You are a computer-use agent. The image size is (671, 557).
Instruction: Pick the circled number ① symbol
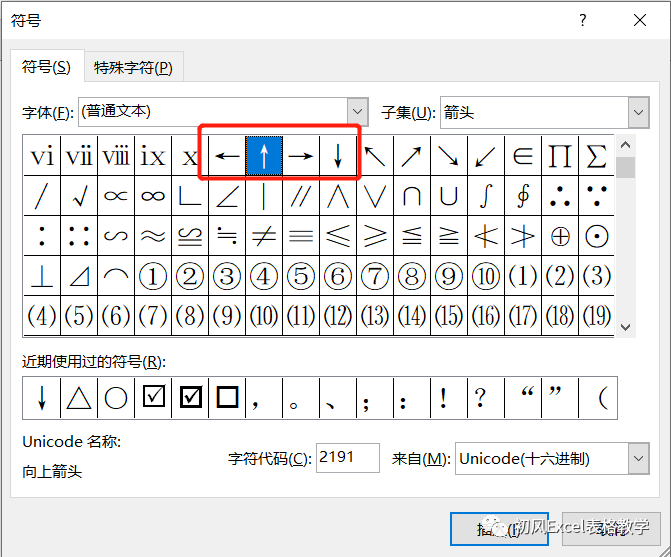pyautogui.click(x=153, y=276)
